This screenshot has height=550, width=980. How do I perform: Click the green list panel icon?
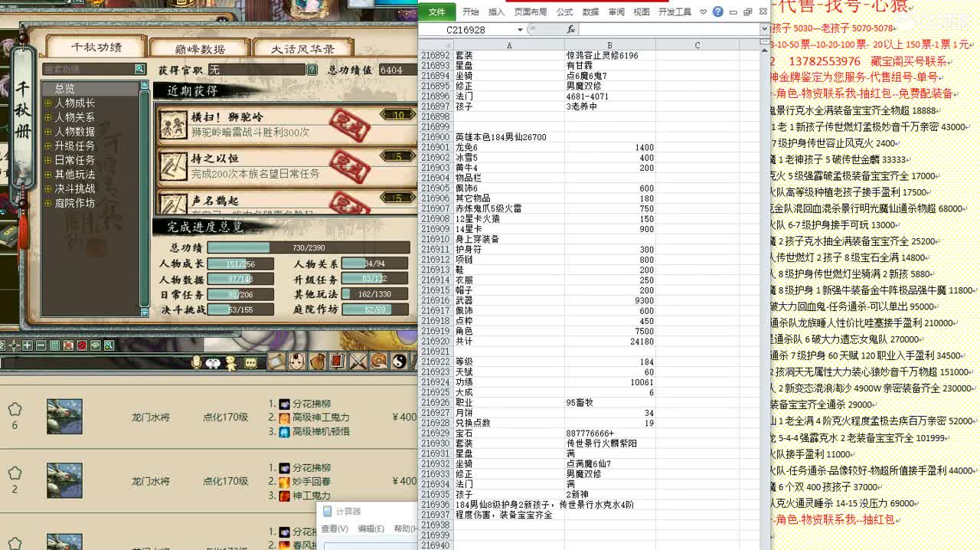(x=55, y=345)
